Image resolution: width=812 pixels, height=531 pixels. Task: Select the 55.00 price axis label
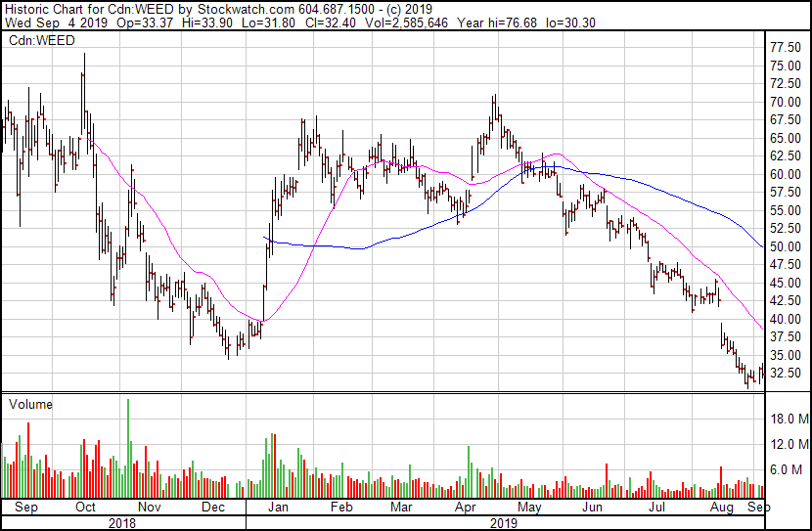tap(786, 210)
